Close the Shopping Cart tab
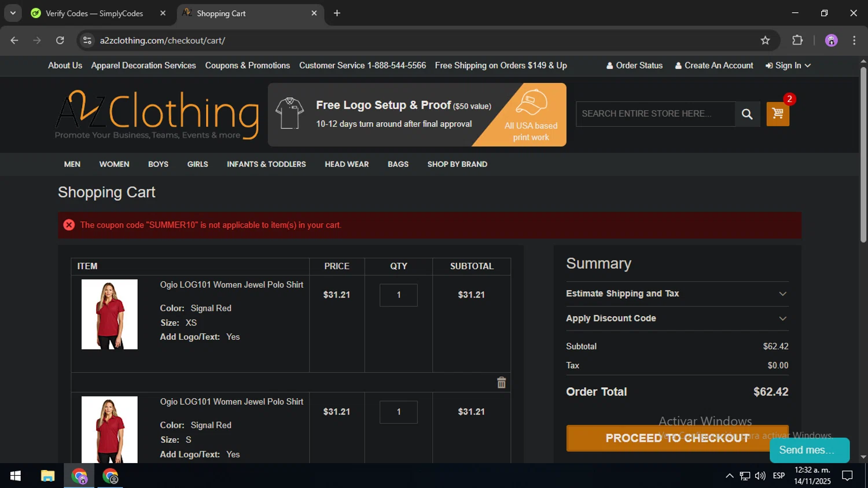Screen dimensions: 868x488 point(314,13)
